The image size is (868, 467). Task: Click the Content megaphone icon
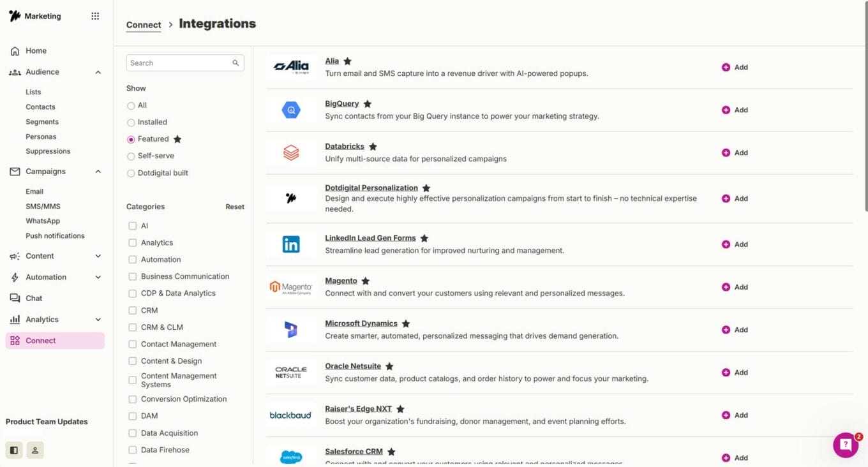[15, 256]
